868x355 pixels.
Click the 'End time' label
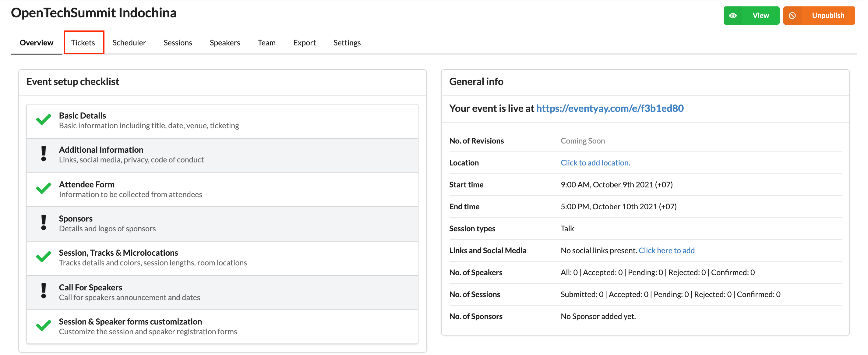tap(464, 207)
